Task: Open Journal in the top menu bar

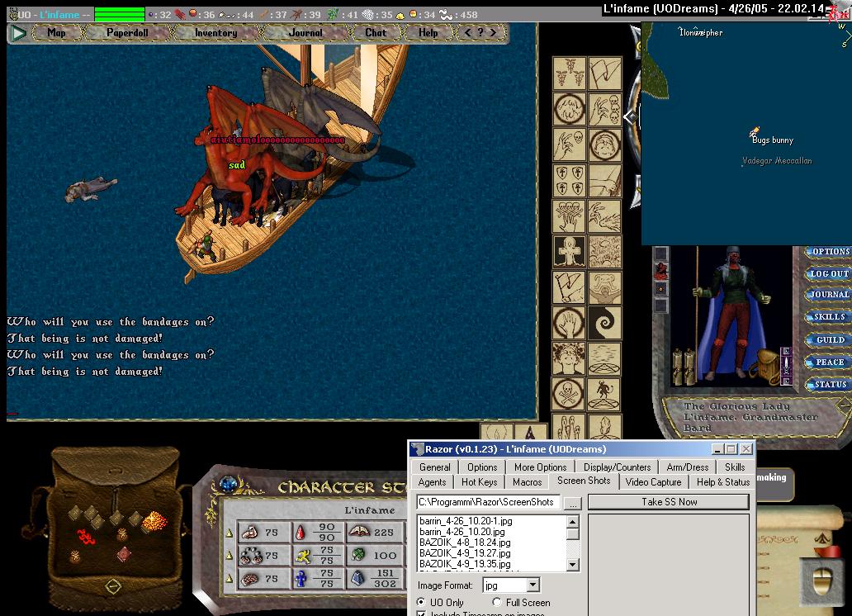Action: click(x=305, y=33)
